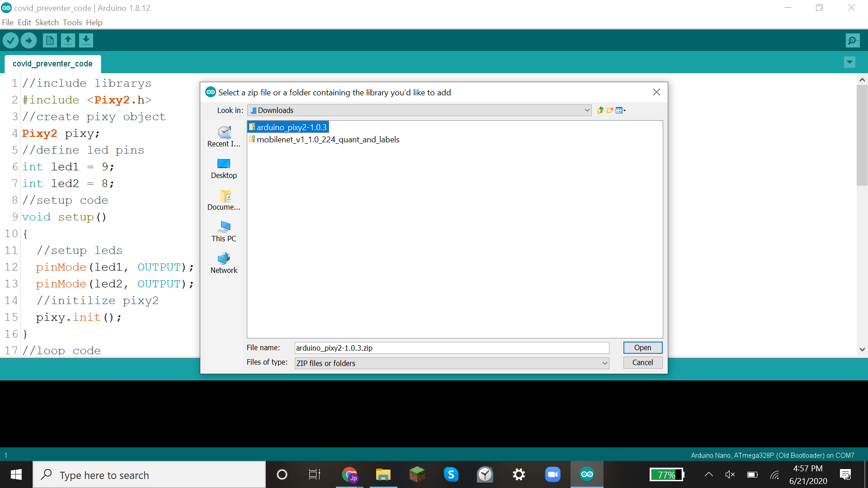Screen dimensions: 868x488
Task: Cancel the library selection dialog
Action: [642, 362]
